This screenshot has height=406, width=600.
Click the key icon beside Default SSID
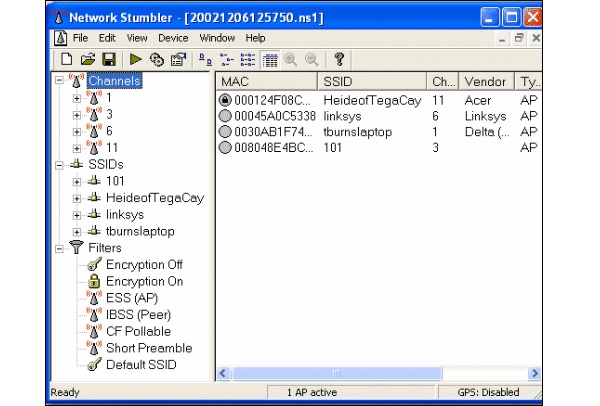point(94,364)
